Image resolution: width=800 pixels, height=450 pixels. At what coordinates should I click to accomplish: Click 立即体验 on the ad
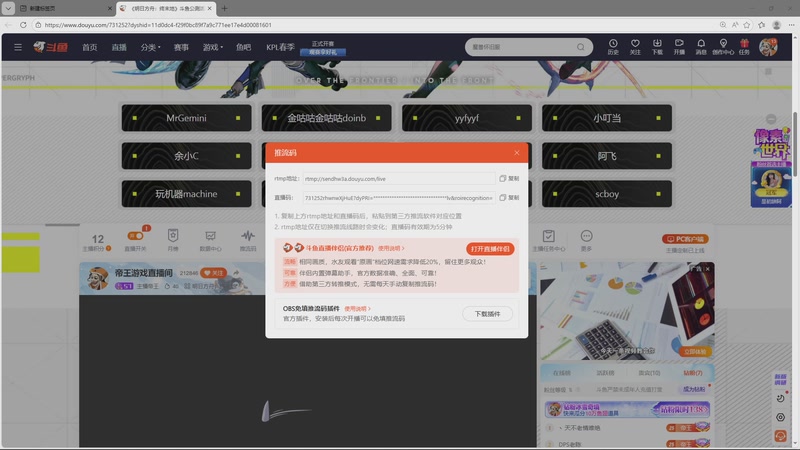pyautogui.click(x=694, y=352)
